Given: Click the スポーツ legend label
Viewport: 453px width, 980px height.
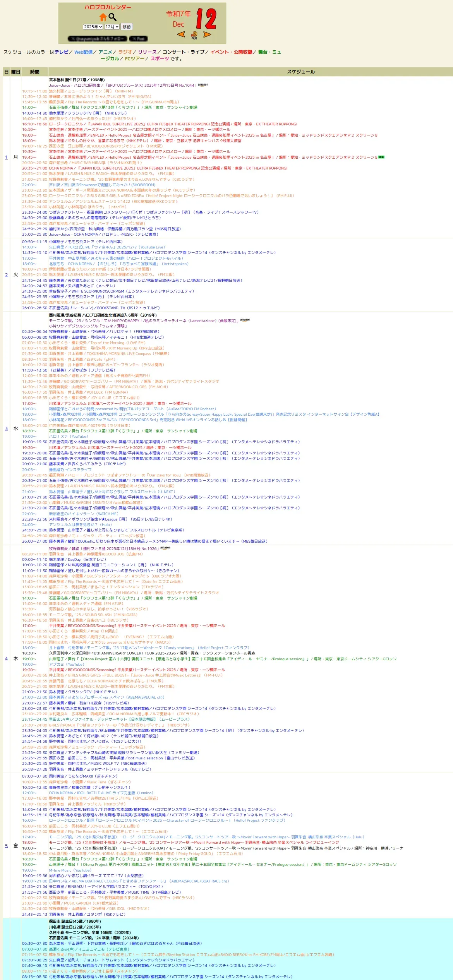Looking at the screenshot, I should coord(160,58).
